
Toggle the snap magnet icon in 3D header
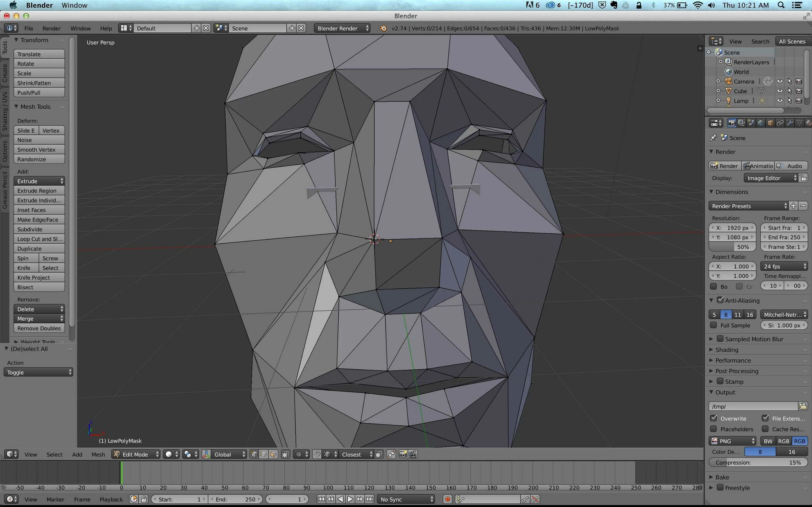(x=317, y=454)
